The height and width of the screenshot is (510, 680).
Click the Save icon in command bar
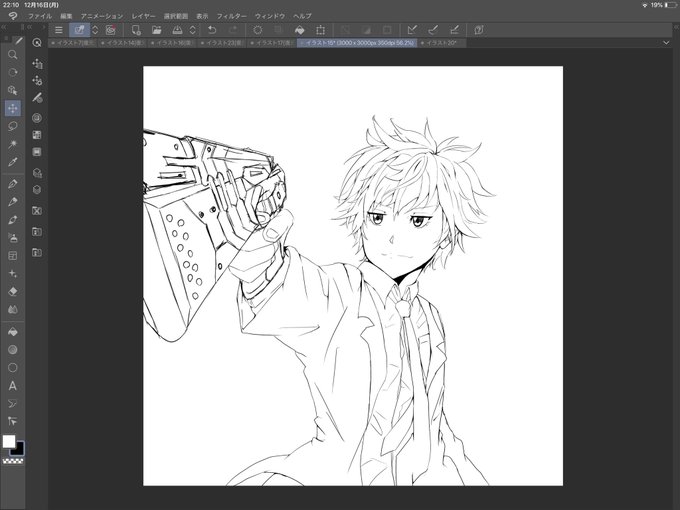point(177,30)
